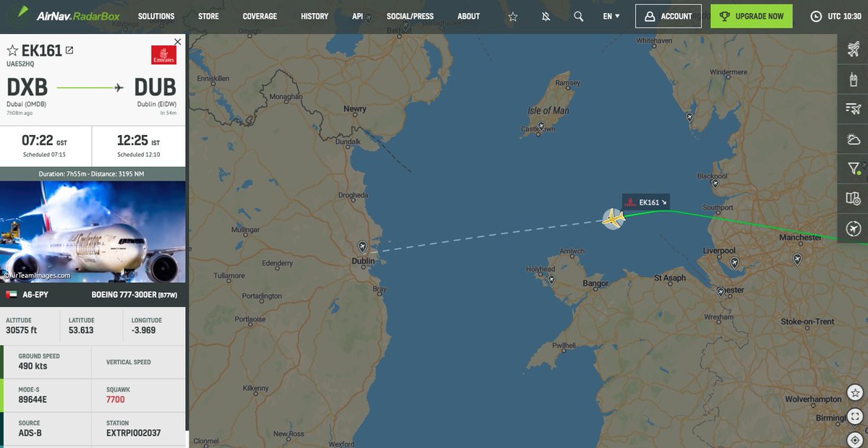Close the EK161 flight panel
868x448 pixels.
[178, 42]
